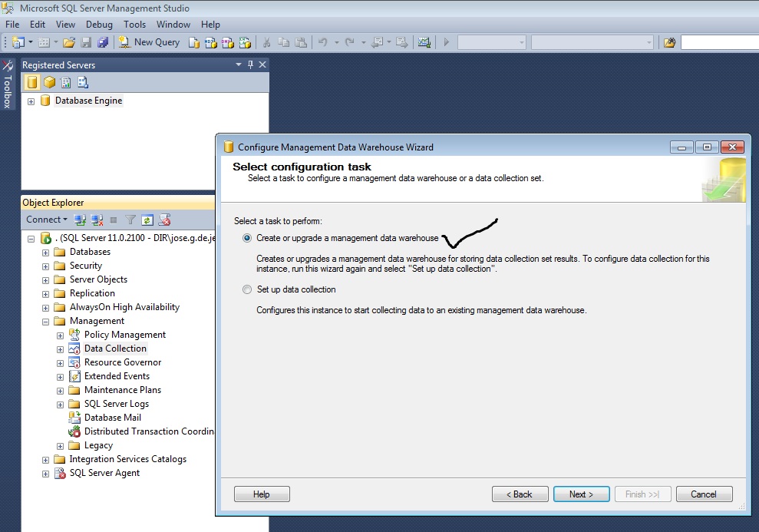759x532 pixels.
Task: Click the Database Engine Query icon
Action: coord(193,42)
